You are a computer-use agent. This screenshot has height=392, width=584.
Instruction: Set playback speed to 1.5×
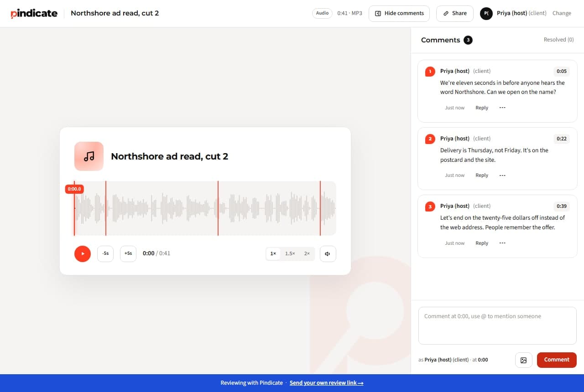[290, 254]
